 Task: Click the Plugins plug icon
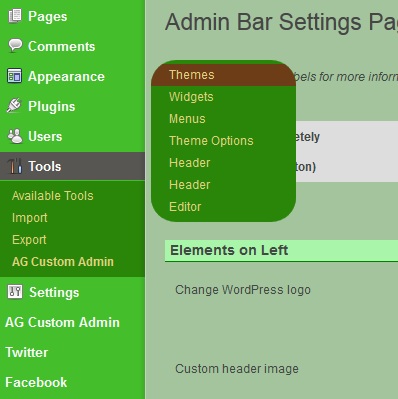click(14, 106)
